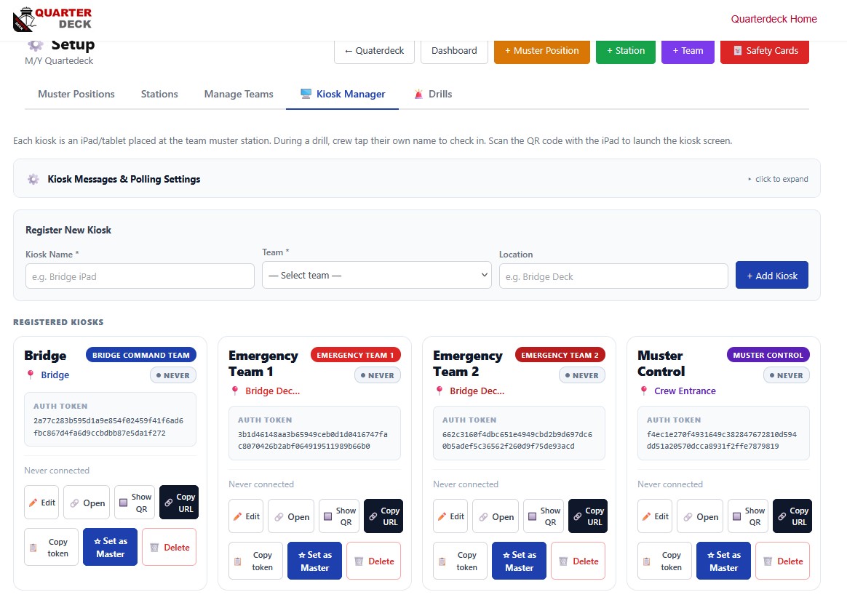Go back via the ← Quaterdeck button
This screenshot has width=847, height=616.
click(x=374, y=51)
